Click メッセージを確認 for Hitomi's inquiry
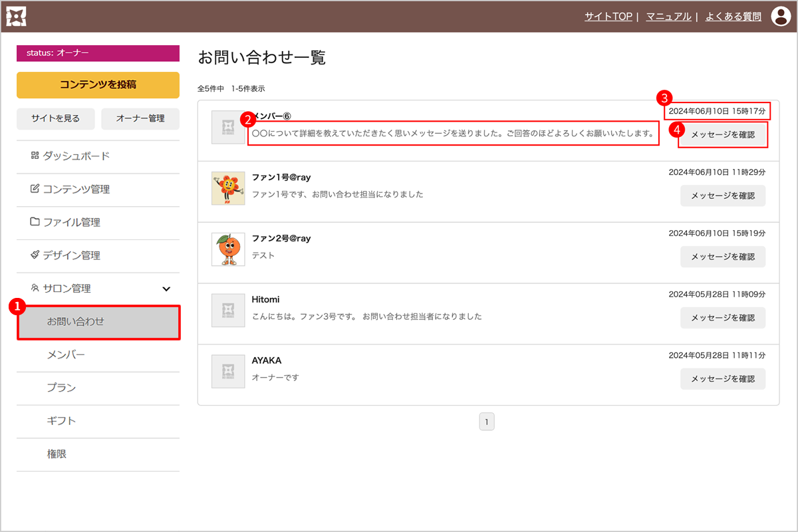The height and width of the screenshot is (532, 798). (x=723, y=318)
